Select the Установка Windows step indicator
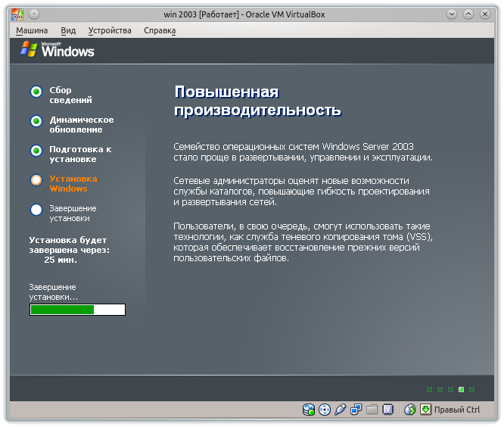 (x=36, y=180)
